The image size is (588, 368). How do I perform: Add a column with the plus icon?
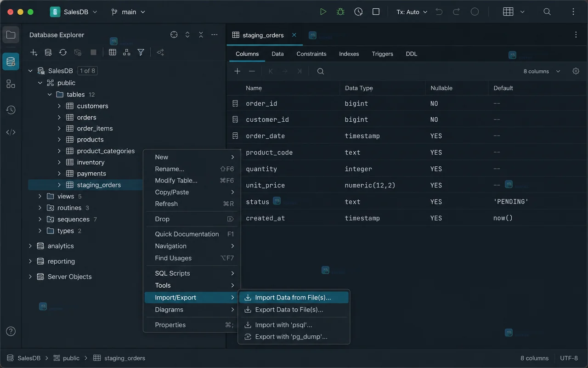237,71
